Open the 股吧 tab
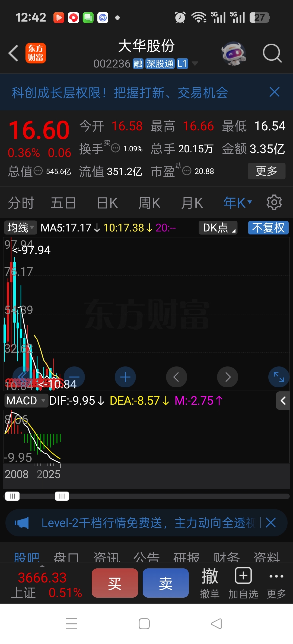This screenshot has height=644, width=293. (27, 557)
